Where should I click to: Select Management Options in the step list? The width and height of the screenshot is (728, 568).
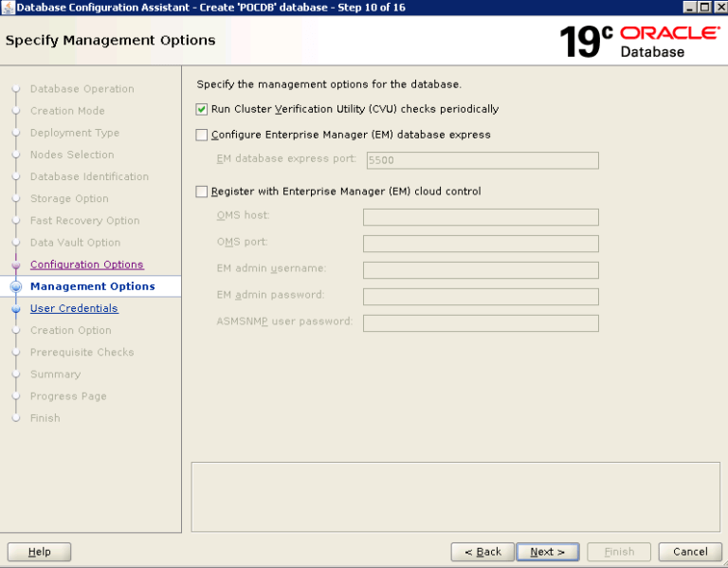tap(92, 286)
